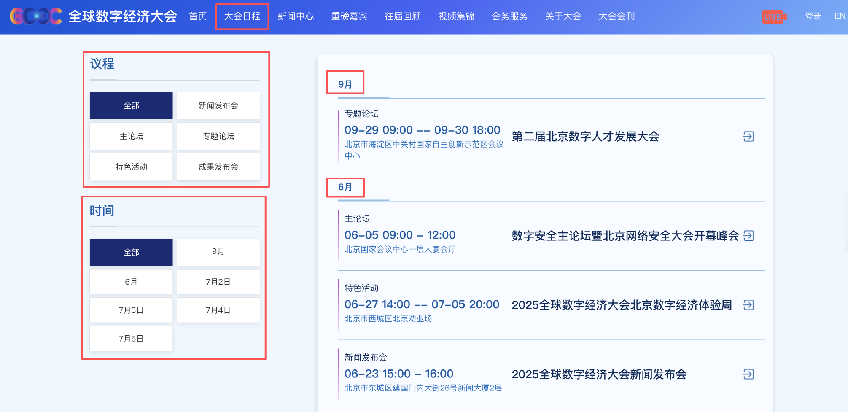The image size is (848, 412).
Task: Open entry arrow for 新闻发布会 event
Action: point(749,374)
